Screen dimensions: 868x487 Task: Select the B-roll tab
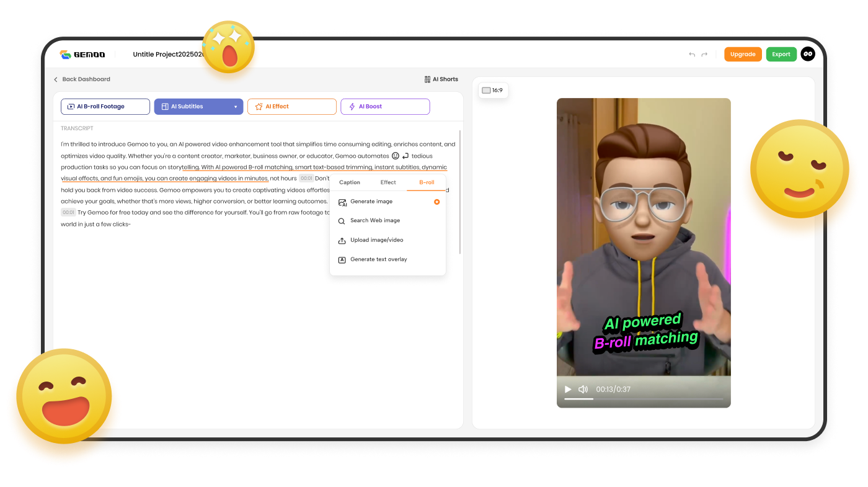[x=427, y=182]
